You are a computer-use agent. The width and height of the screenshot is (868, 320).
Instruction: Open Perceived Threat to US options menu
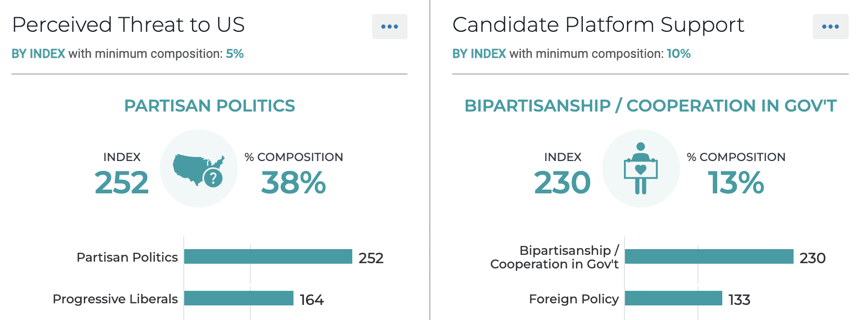coord(389,27)
